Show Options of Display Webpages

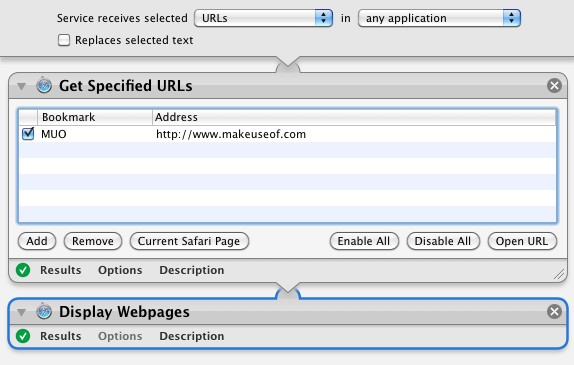(120, 336)
